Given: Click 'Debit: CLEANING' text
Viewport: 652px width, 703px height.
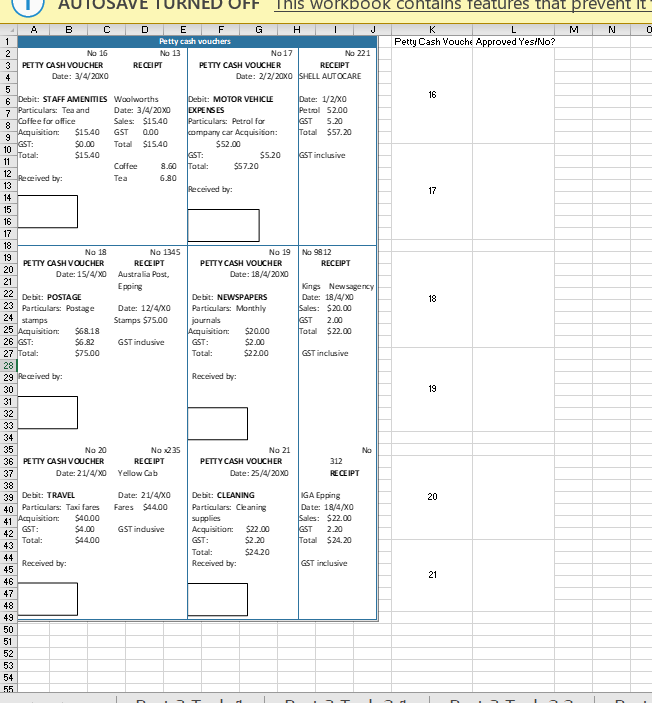Looking at the screenshot, I should pyautogui.click(x=223, y=495).
